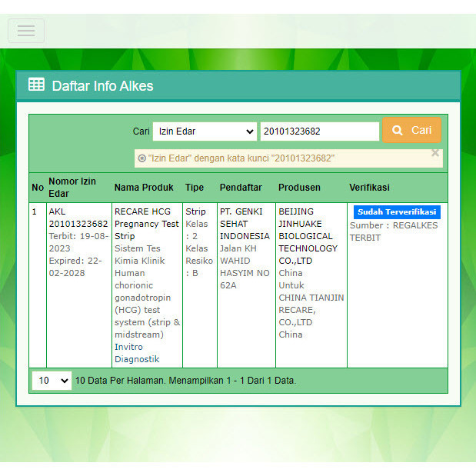Expand the 10 rows-per-page dropdown

pyautogui.click(x=52, y=381)
